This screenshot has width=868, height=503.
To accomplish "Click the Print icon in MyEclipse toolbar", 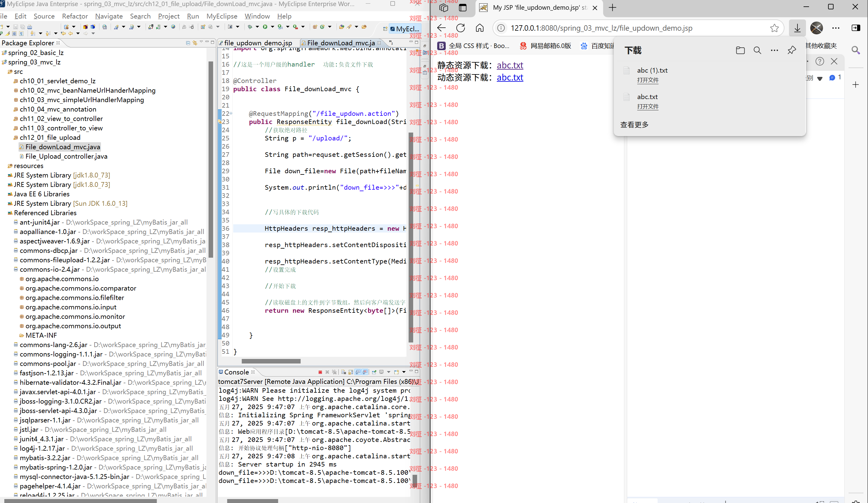I will (29, 27).
